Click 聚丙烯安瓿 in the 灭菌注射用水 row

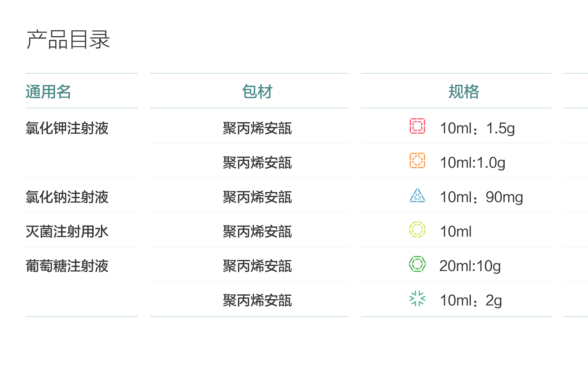(257, 231)
